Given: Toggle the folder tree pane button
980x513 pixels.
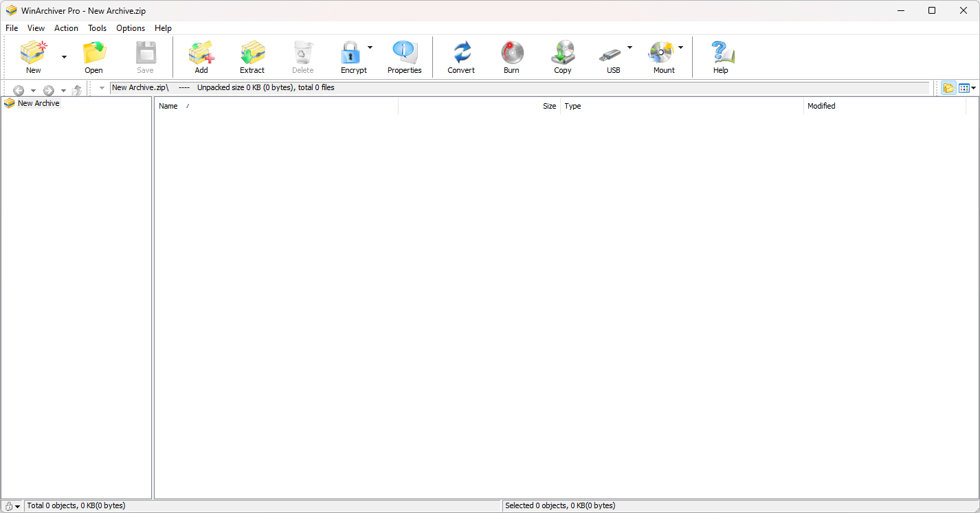Looking at the screenshot, I should [948, 88].
